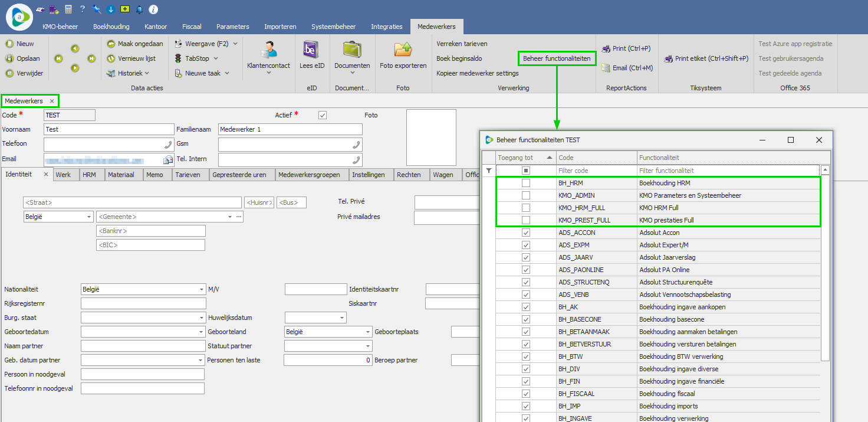Open the info icon in the top toolbar

click(153, 9)
